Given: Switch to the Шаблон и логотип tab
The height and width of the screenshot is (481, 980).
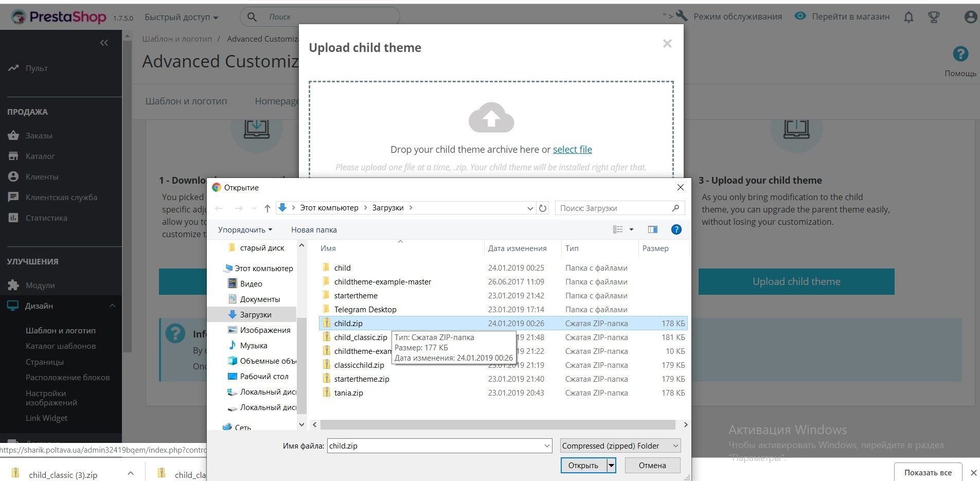Looking at the screenshot, I should [x=186, y=101].
